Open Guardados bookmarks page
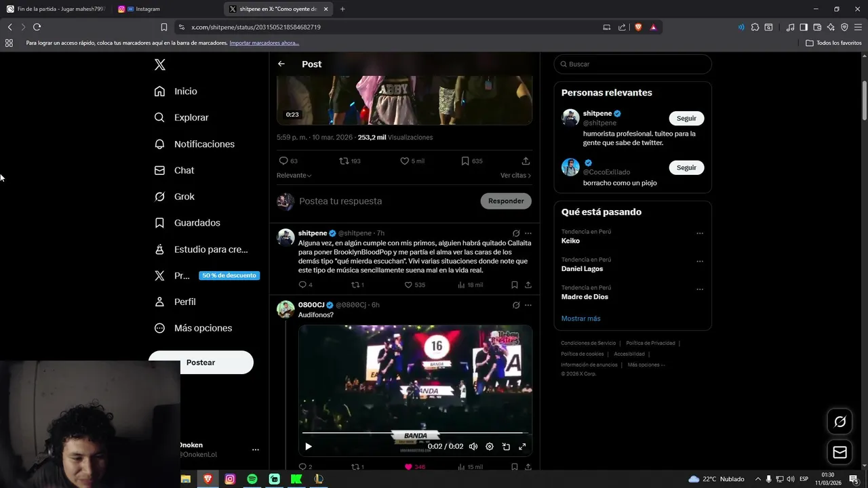This screenshot has width=868, height=488. pos(187,222)
